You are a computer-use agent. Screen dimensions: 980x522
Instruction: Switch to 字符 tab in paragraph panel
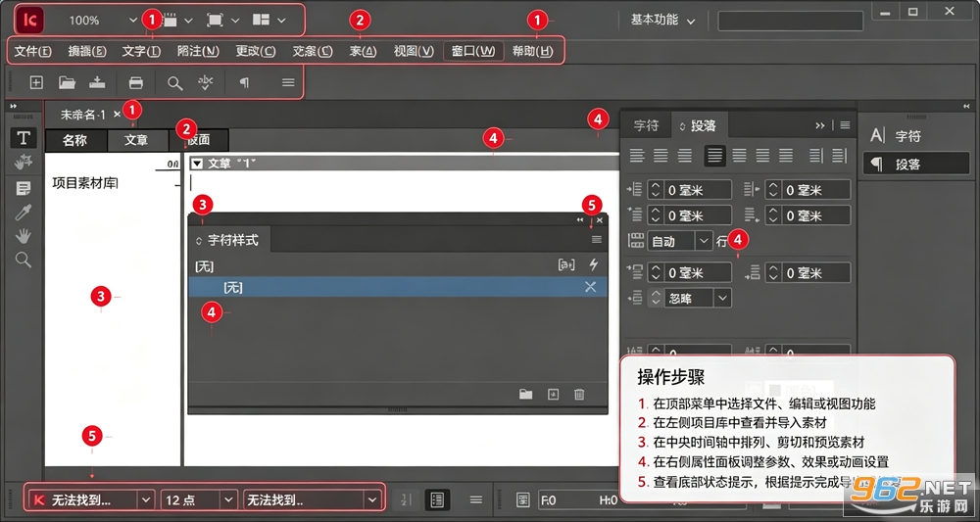[646, 125]
